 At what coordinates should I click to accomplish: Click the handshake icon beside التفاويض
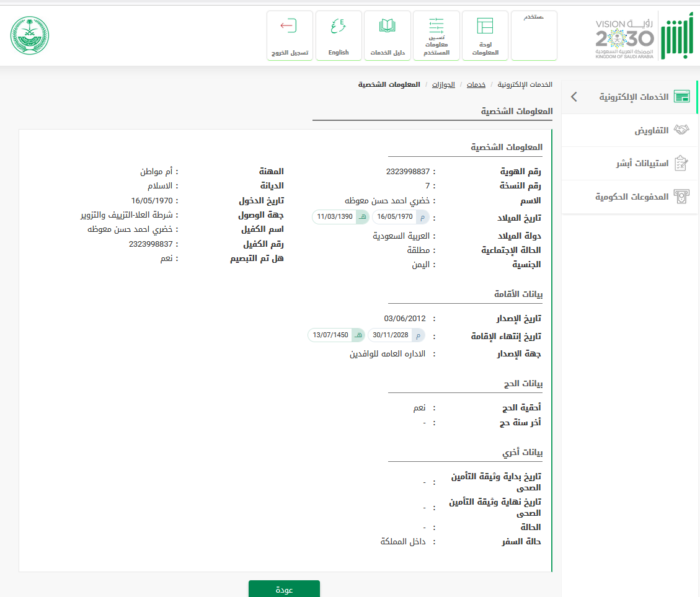[681, 130]
